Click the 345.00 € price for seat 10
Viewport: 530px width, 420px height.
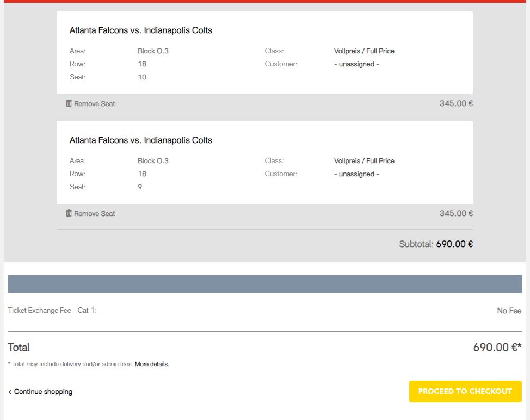(456, 103)
